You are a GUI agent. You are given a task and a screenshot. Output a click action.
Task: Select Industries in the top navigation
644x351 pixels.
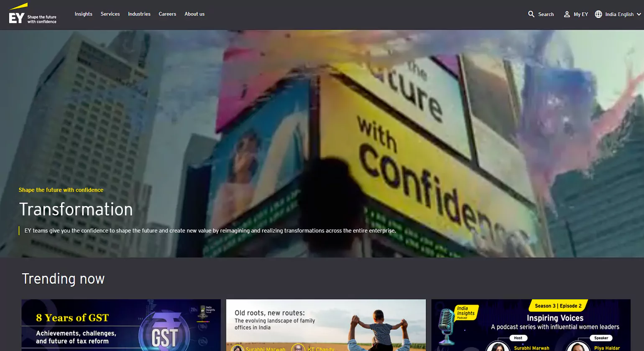(139, 14)
